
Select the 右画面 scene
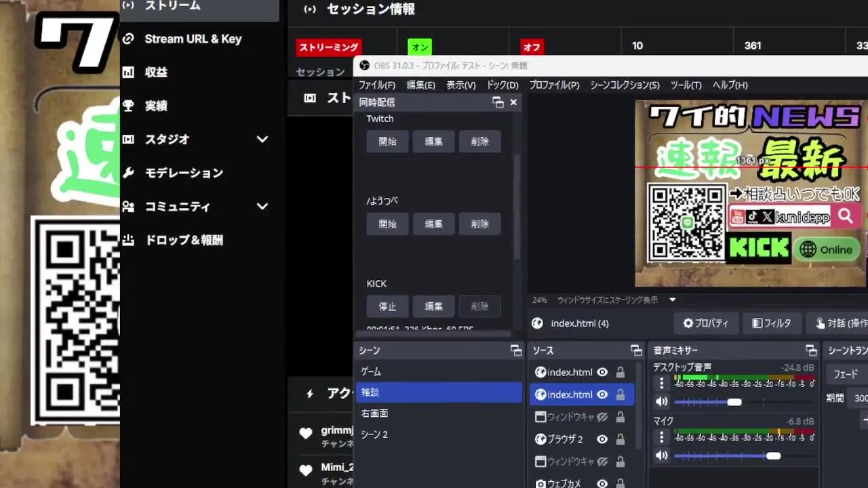(439, 413)
